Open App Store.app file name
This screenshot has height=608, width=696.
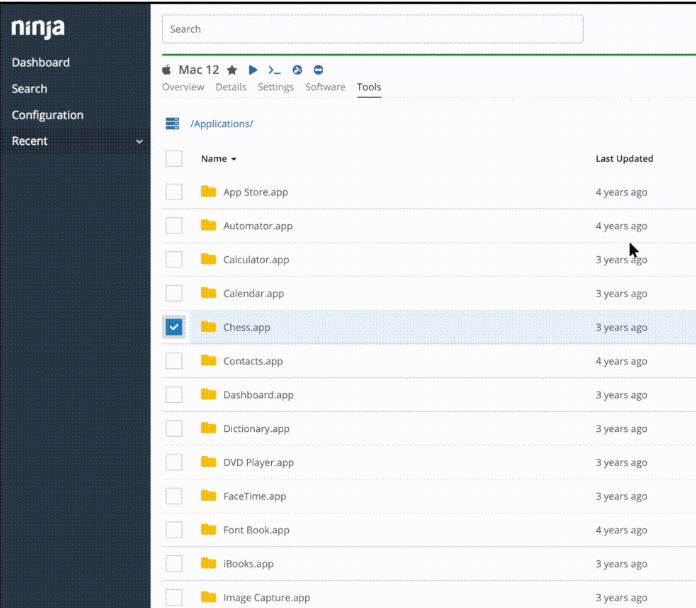pyautogui.click(x=256, y=192)
